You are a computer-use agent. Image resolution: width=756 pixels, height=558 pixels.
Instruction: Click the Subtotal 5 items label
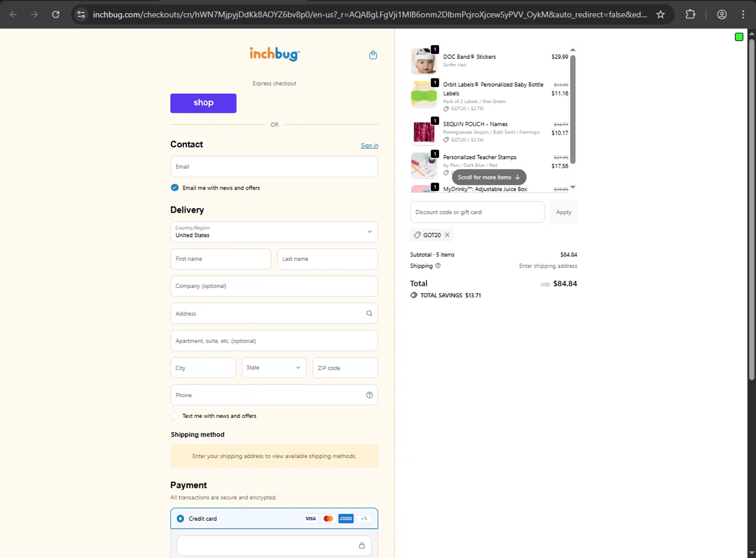[x=432, y=255]
